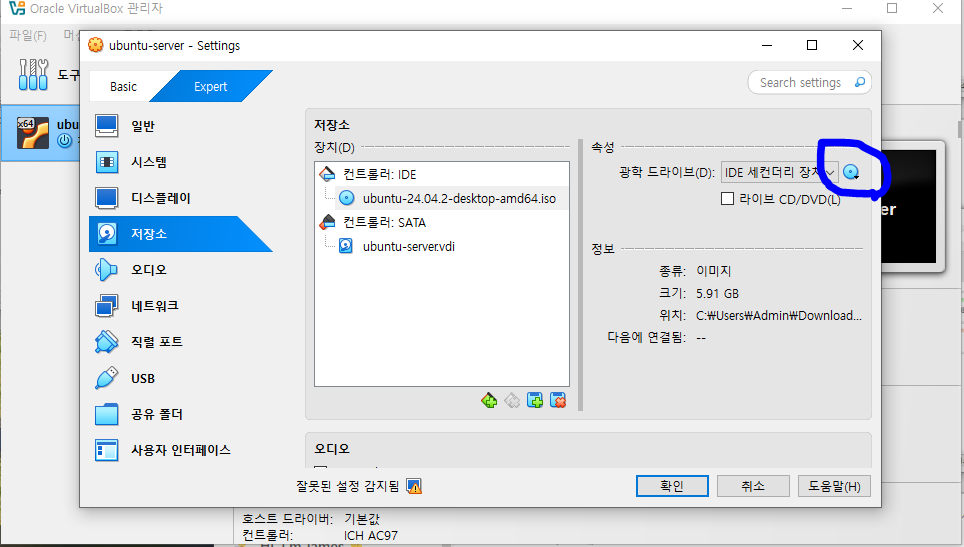This screenshot has width=964, height=547.
Task: Close the ubuntu-server Settings dialog
Action: 858,45
